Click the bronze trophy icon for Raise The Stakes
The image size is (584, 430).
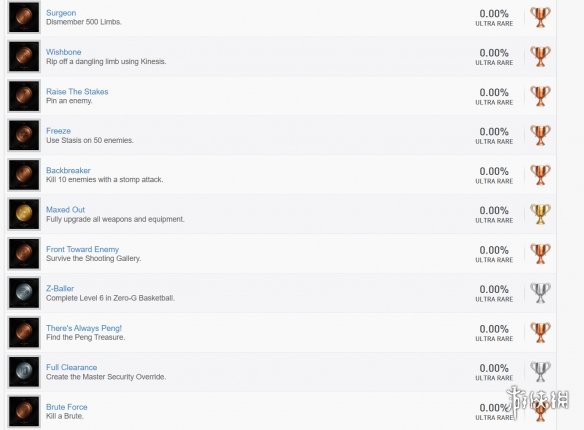(540, 96)
